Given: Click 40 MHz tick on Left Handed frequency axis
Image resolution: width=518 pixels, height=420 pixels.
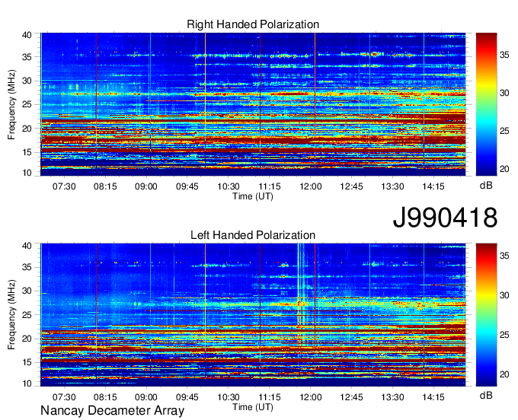Looking at the screenshot, I should pyautogui.click(x=27, y=246).
